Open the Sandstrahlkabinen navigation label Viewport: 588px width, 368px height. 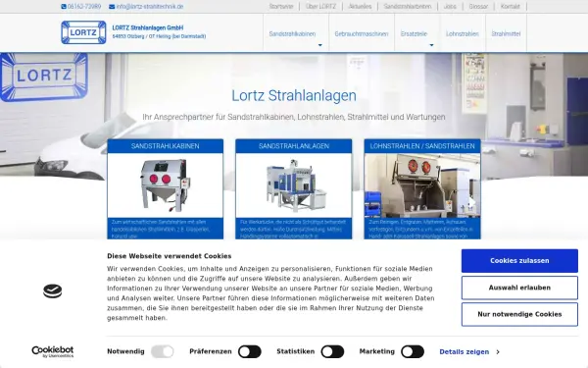pyautogui.click(x=292, y=33)
